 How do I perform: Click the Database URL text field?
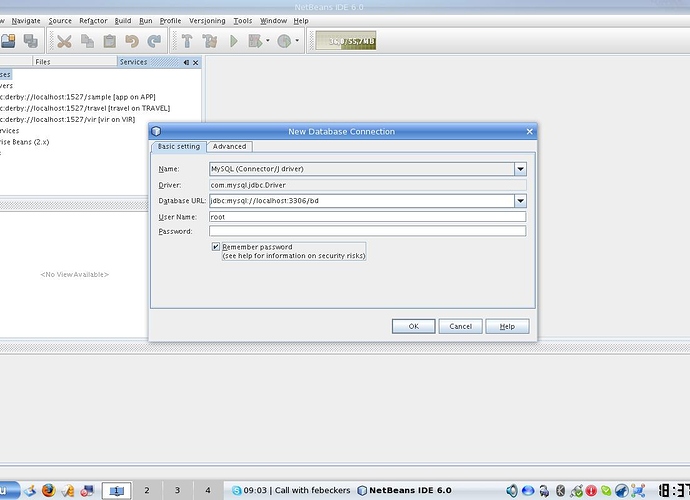[x=362, y=201]
